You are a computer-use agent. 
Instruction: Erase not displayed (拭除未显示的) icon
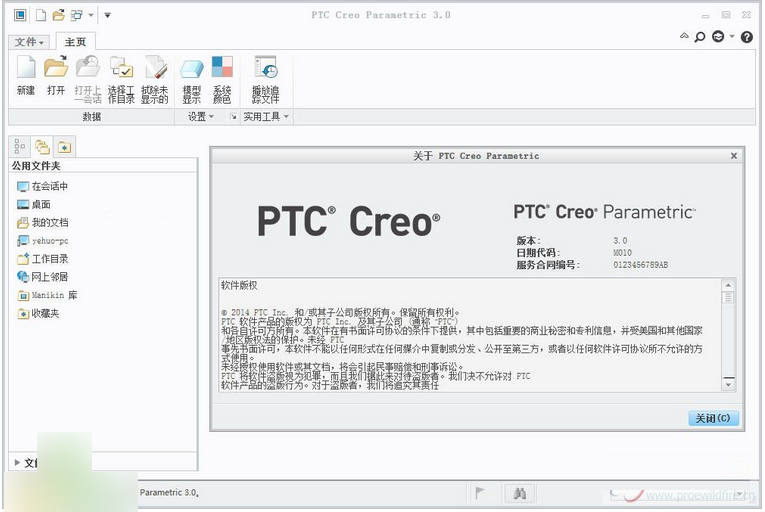155,67
